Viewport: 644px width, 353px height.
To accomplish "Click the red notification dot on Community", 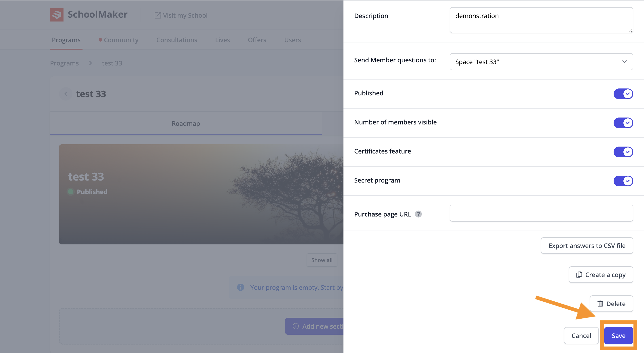I will (100, 40).
